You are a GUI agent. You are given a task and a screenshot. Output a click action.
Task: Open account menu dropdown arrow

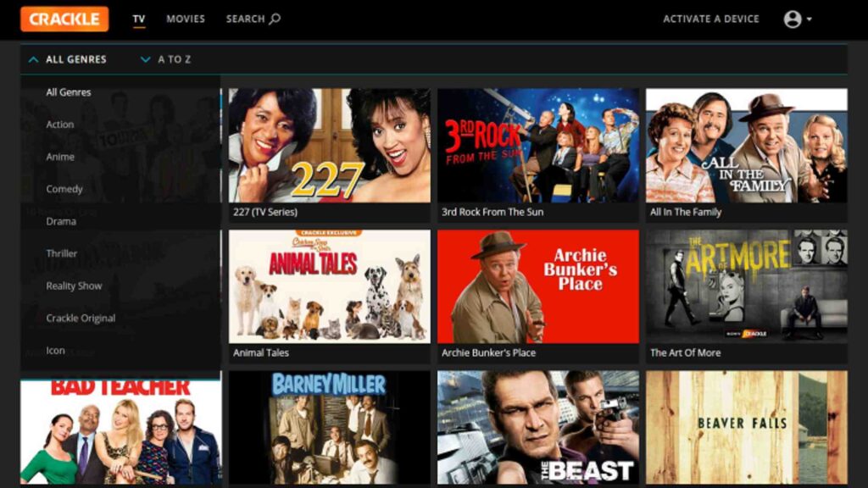pos(810,19)
